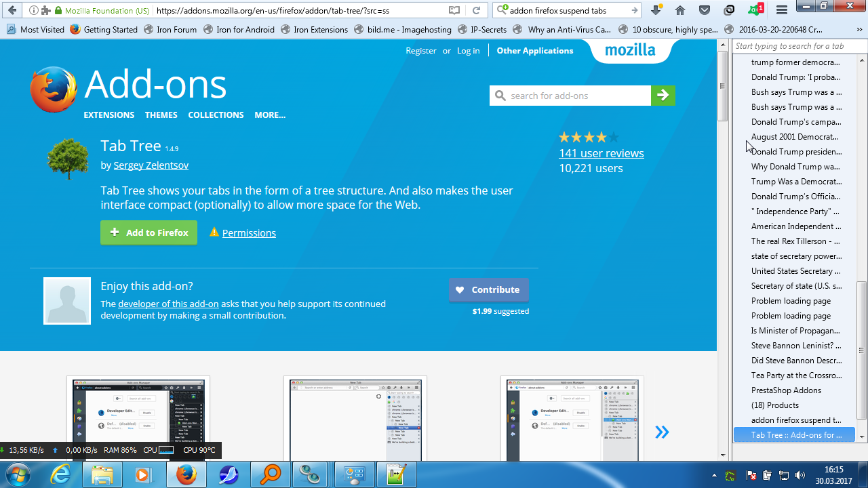Viewport: 868px width, 488px height.
Task: Show site information via the info icon
Action: (x=34, y=11)
